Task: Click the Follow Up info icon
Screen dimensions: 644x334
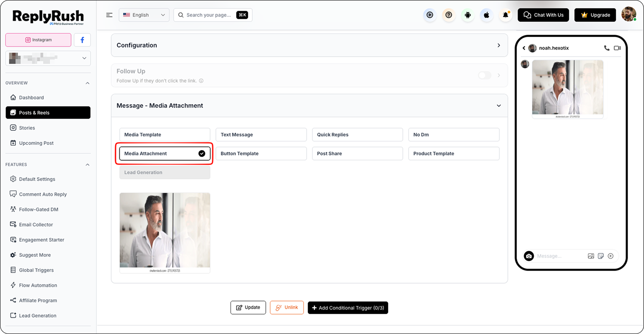Action: tap(201, 81)
